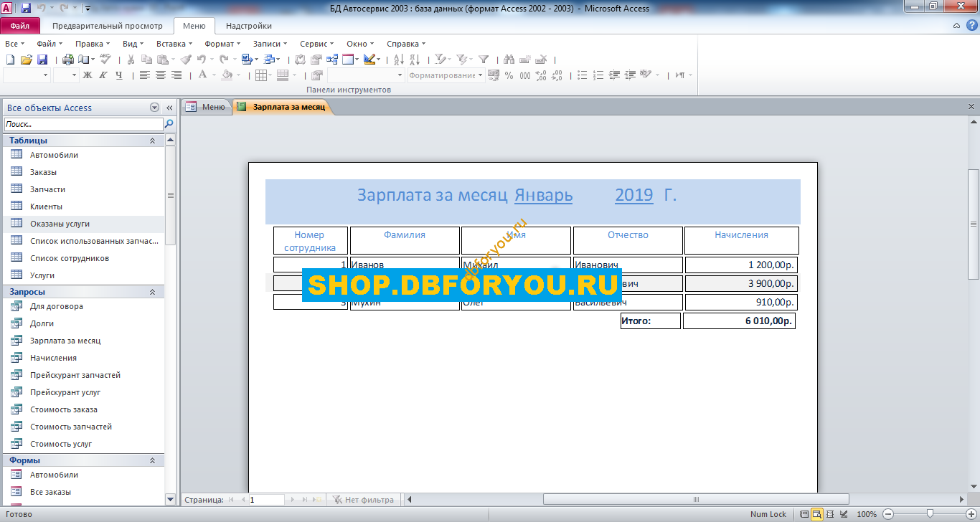Collapse the Формы group

click(x=152, y=460)
